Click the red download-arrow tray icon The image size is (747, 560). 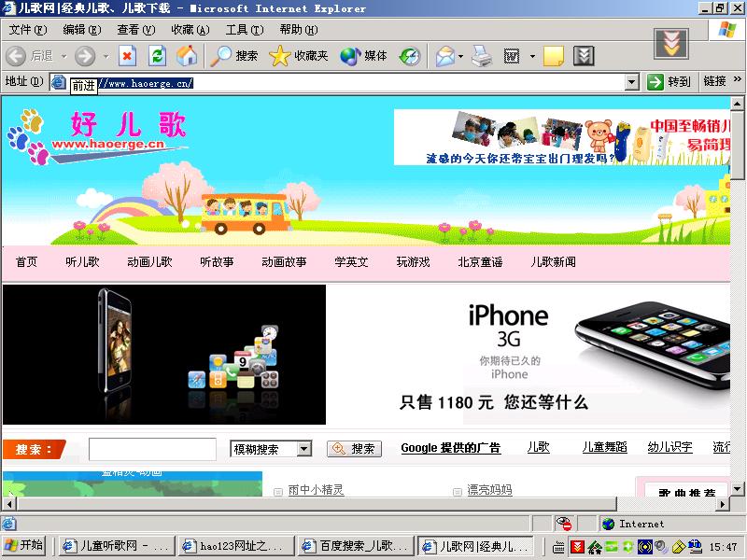click(x=577, y=547)
